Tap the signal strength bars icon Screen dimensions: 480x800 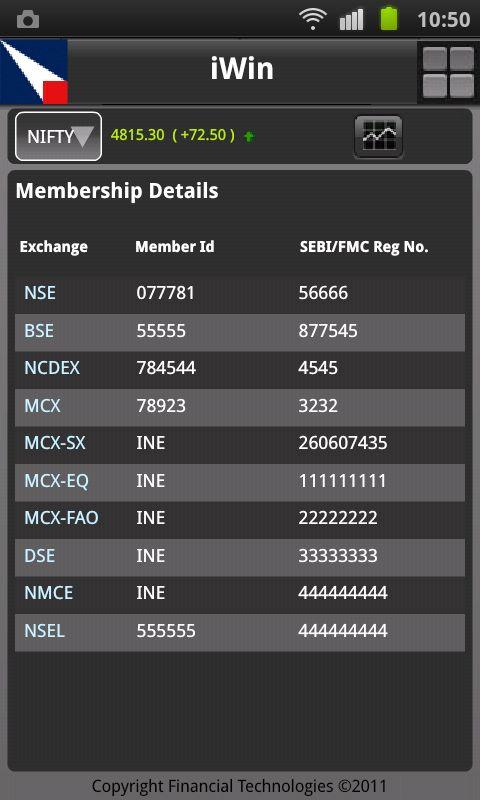pos(351,19)
